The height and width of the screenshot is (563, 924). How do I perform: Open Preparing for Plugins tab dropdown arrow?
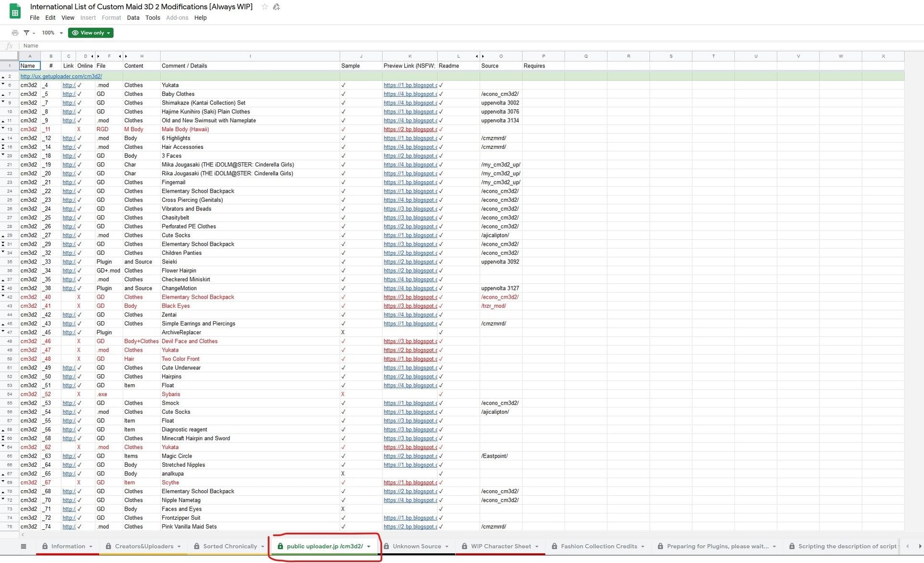pyautogui.click(x=774, y=547)
